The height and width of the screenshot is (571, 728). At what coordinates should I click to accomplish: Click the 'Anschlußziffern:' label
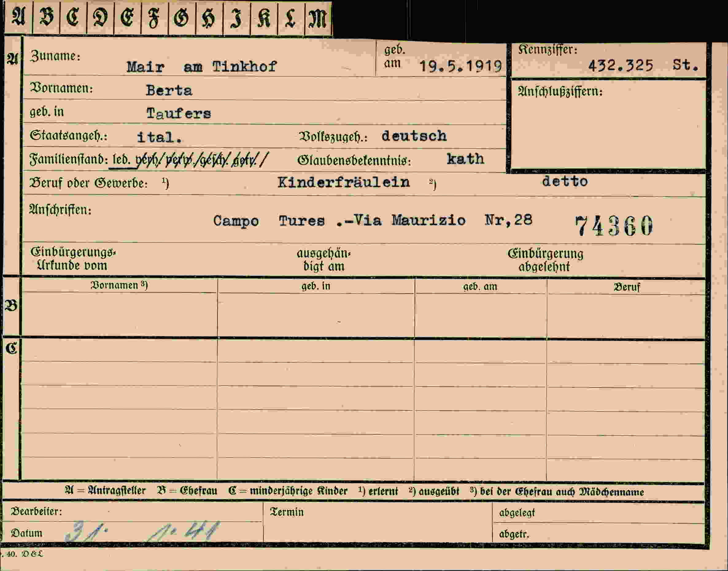click(x=560, y=91)
